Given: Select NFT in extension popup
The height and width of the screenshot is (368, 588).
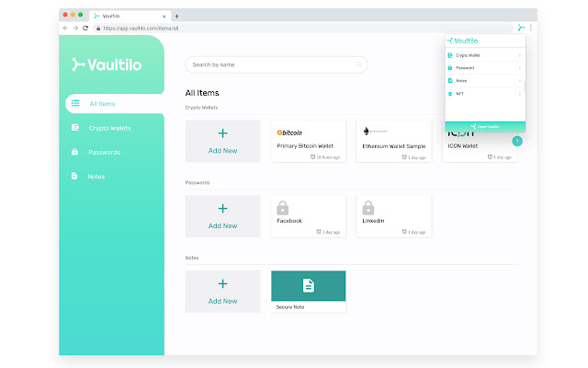Looking at the screenshot, I should [485, 94].
